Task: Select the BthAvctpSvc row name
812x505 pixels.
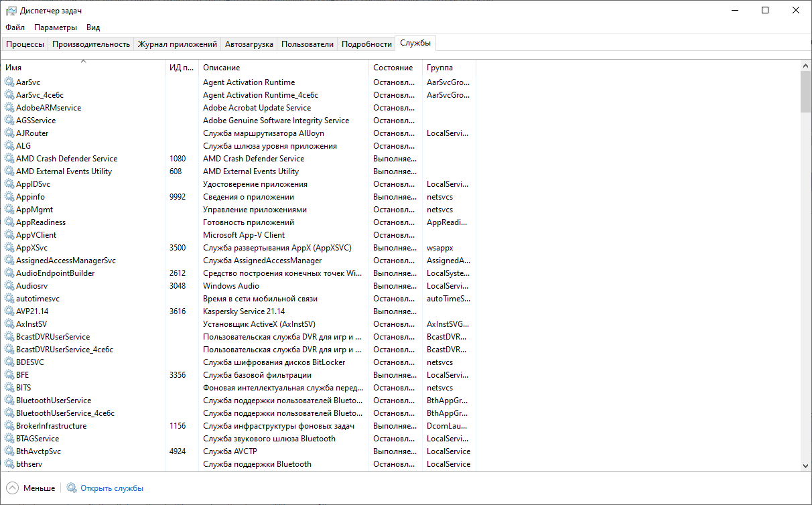Action: 38,451
